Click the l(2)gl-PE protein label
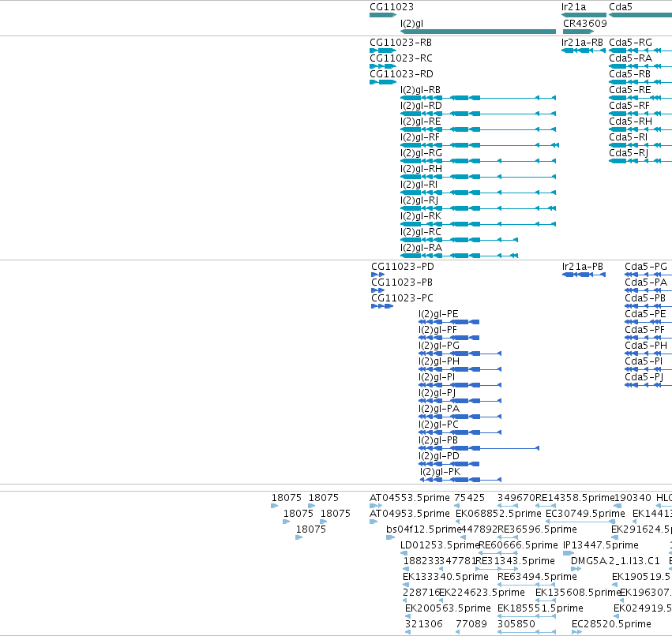The width and height of the screenshot is (672, 636). point(438,314)
